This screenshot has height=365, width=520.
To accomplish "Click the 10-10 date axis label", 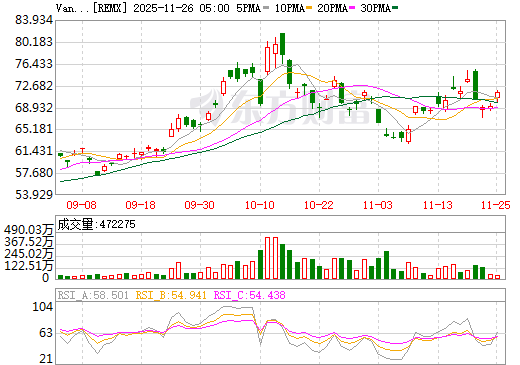I will click(260, 205).
